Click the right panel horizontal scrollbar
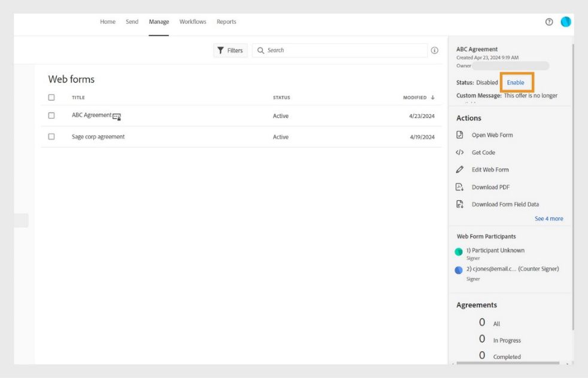The height and width of the screenshot is (378, 588). point(508,362)
